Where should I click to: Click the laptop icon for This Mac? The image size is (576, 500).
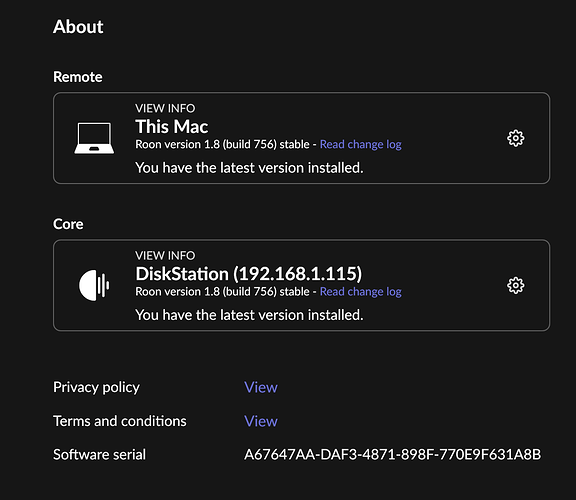click(x=94, y=138)
